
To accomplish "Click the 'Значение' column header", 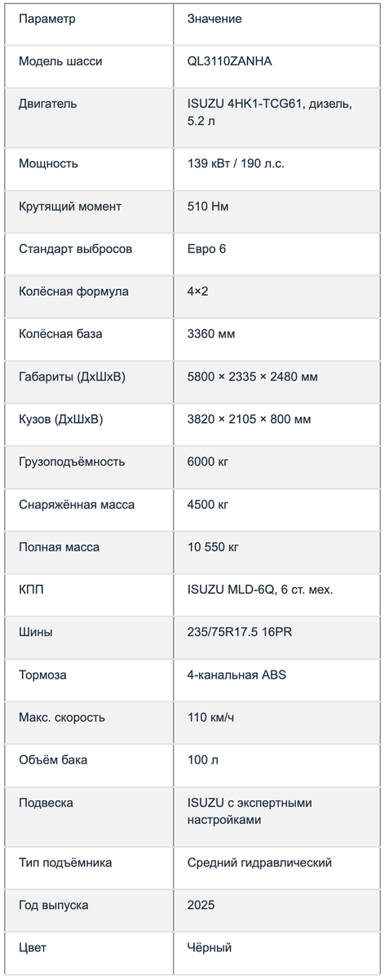I will (215, 19).
